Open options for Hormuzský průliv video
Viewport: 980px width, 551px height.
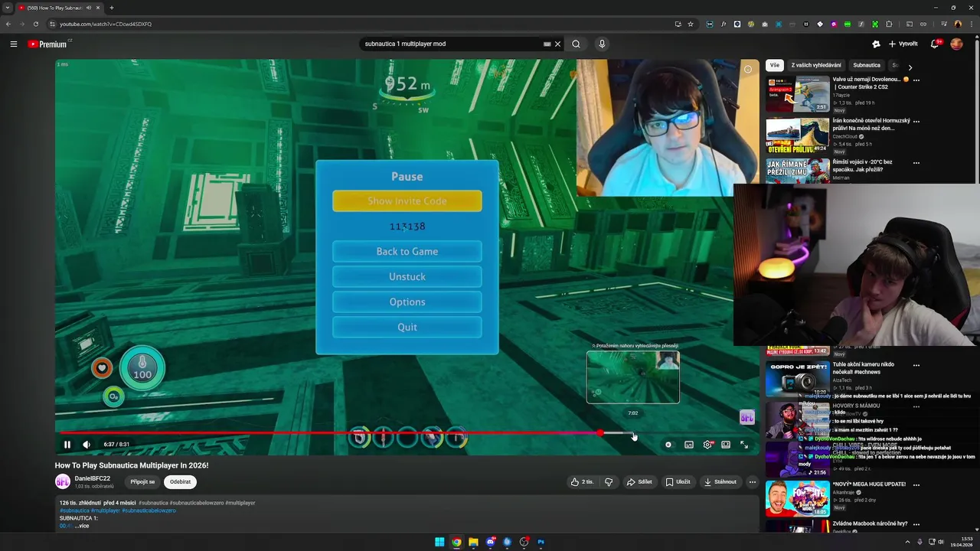916,121
